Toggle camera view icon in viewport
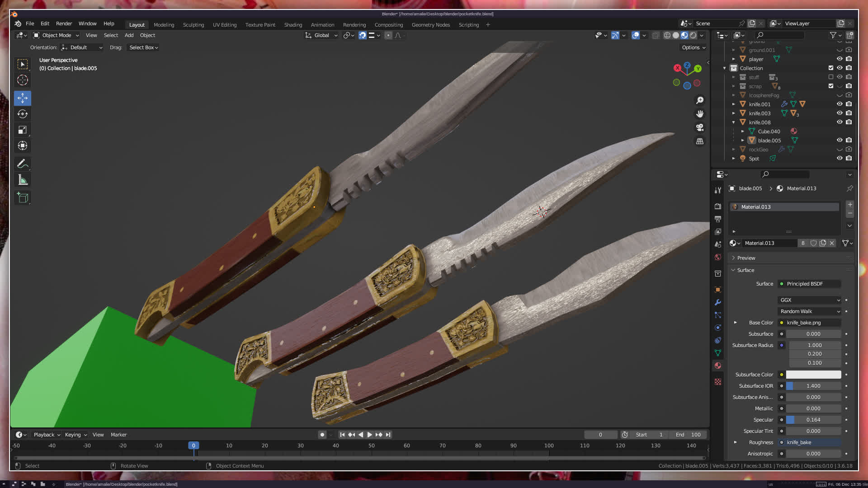The width and height of the screenshot is (868, 488). click(x=700, y=127)
